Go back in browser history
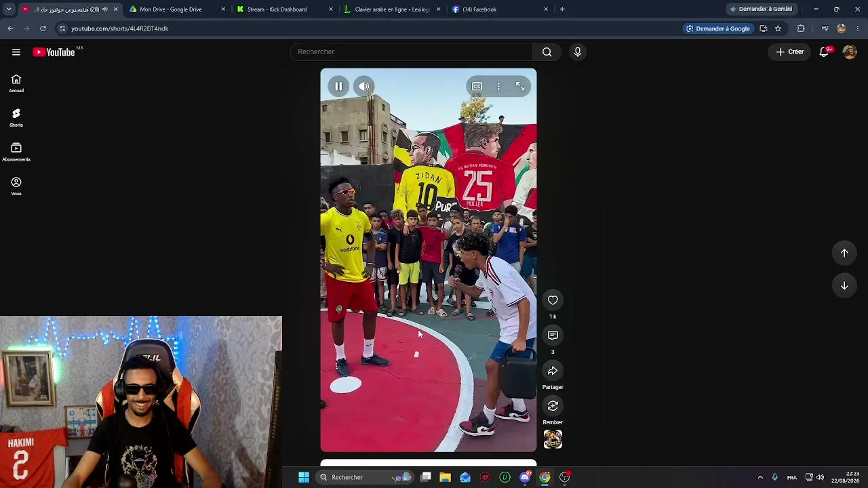This screenshot has height=488, width=868. point(10,28)
